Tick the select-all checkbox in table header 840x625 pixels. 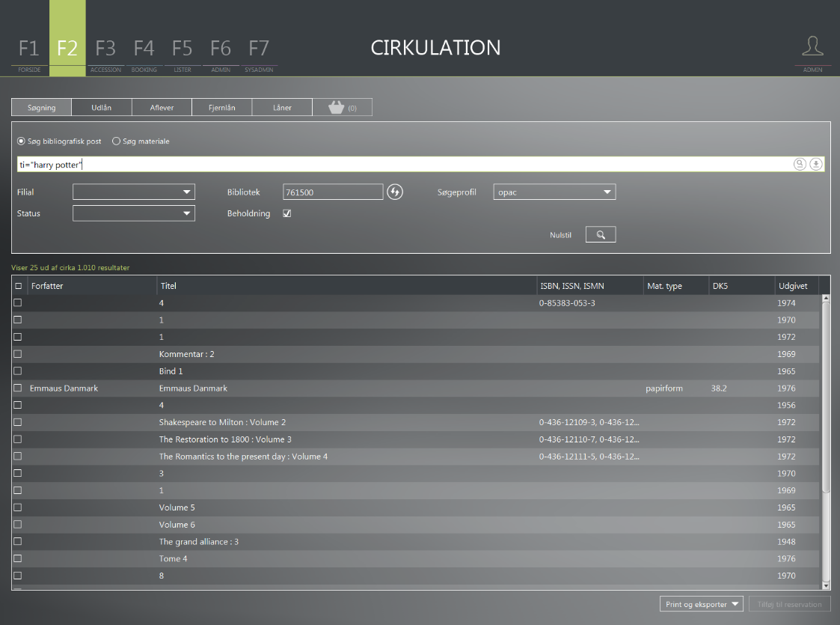[18, 286]
